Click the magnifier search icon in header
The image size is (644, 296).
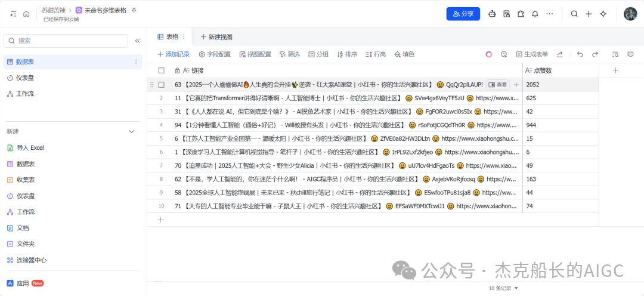tap(575, 14)
